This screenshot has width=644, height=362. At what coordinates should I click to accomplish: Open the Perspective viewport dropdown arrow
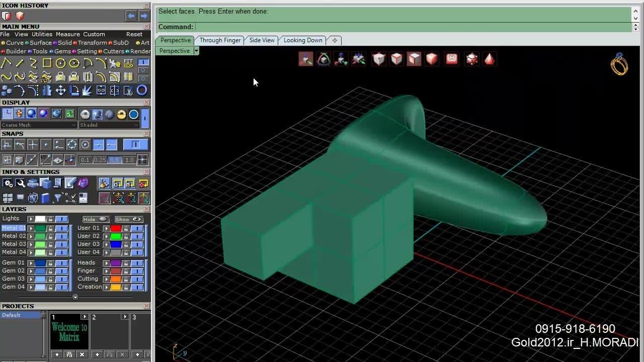196,51
